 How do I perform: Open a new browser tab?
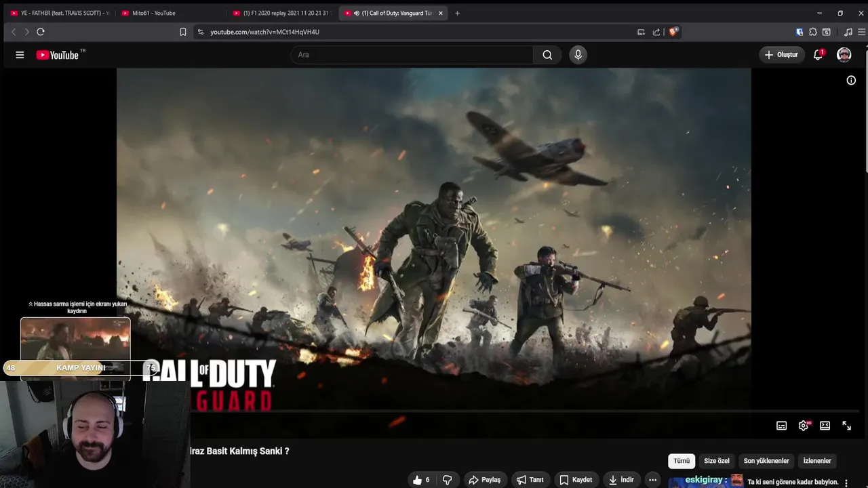(x=457, y=13)
